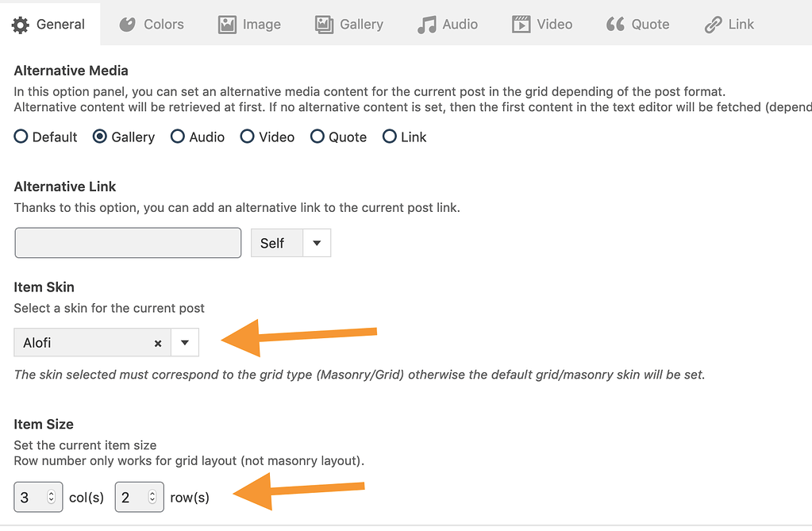Decrease the row count stepper
This screenshot has width=812, height=531.
154,501
